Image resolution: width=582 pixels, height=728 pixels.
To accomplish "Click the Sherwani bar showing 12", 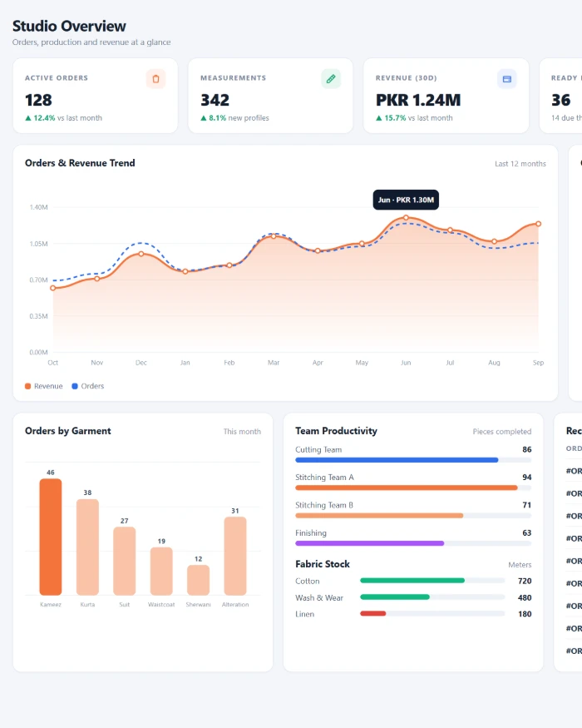I will pos(198,580).
